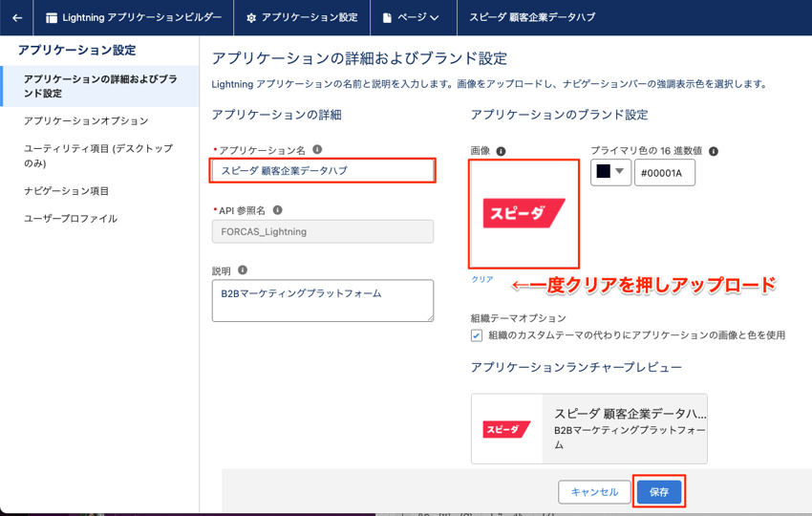Open info tooltip for プライマリ色の 16 進数値

pos(714,151)
